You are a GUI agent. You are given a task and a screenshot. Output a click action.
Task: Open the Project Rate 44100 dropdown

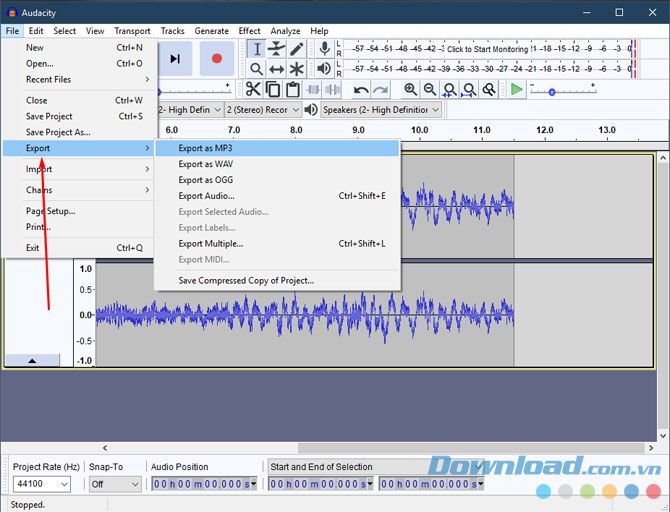(41, 484)
